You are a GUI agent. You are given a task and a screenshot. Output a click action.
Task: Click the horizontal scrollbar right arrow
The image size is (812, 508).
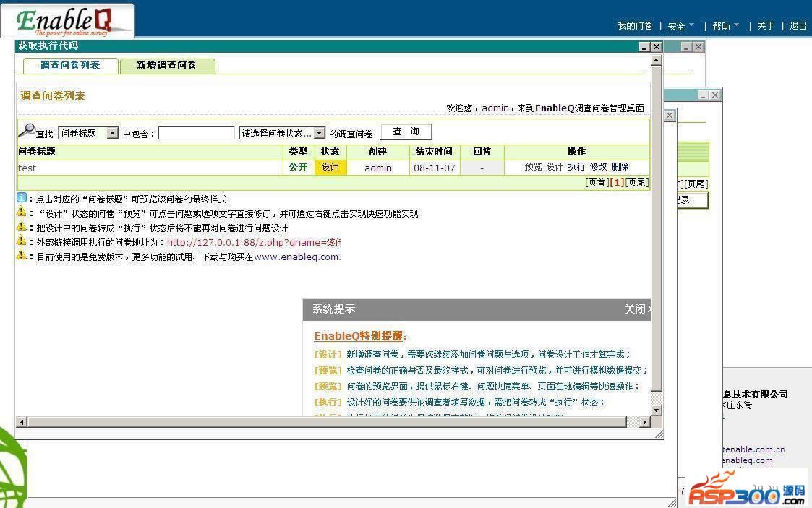point(644,422)
